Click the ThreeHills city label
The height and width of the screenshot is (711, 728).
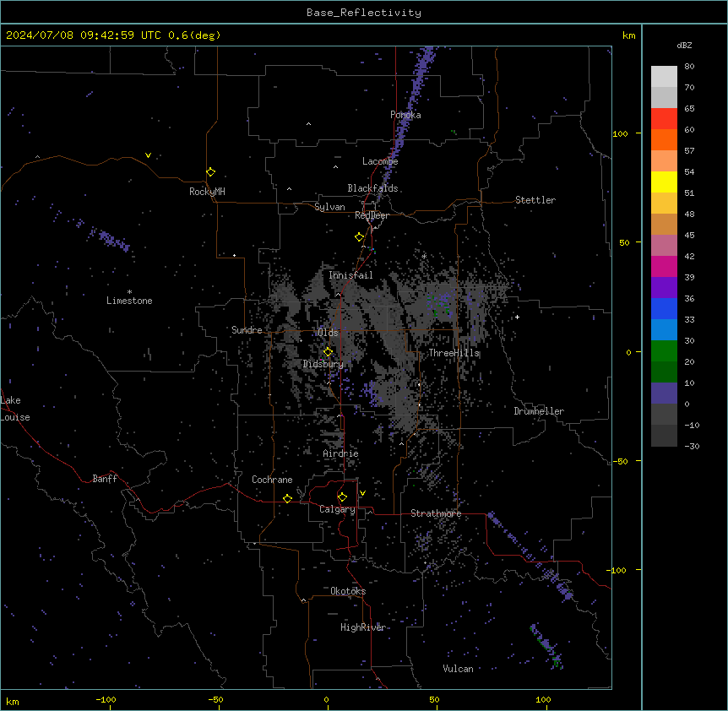tap(454, 353)
